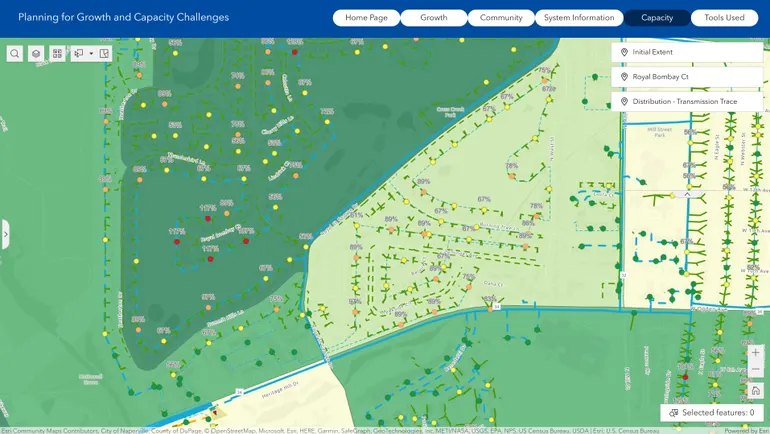This screenshot has width=770, height=434.
Task: Zoom out with the minus button
Action: (755, 369)
